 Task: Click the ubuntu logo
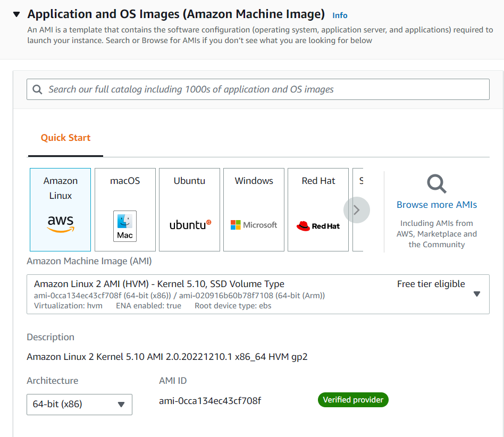(x=190, y=224)
